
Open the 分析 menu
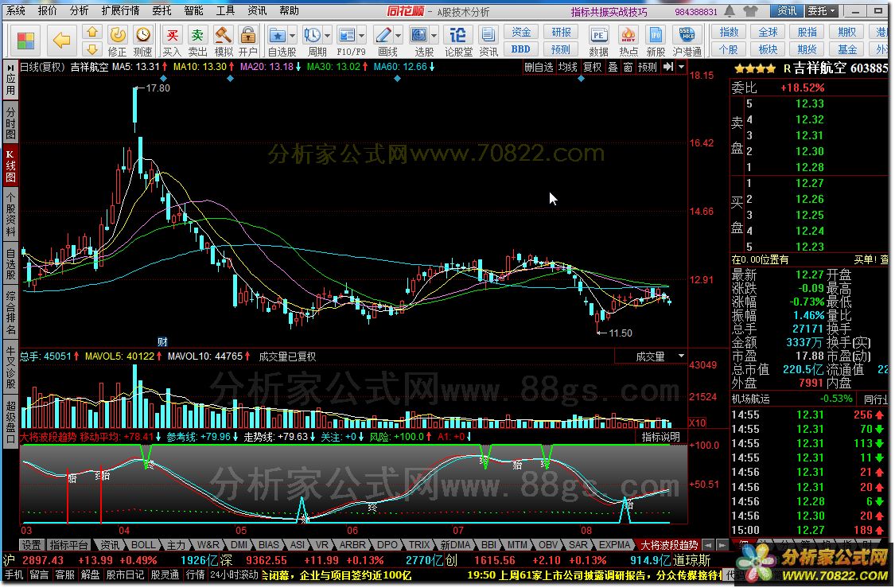(x=80, y=10)
